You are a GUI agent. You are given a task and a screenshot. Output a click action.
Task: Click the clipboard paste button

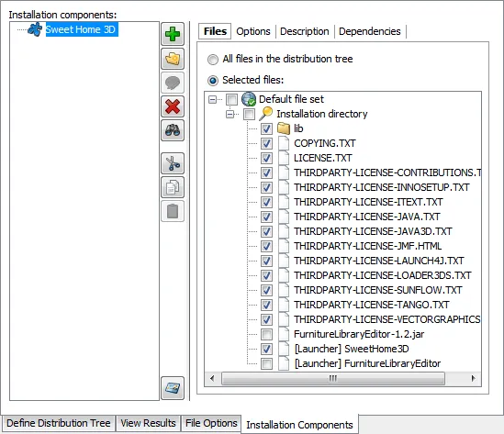click(173, 211)
